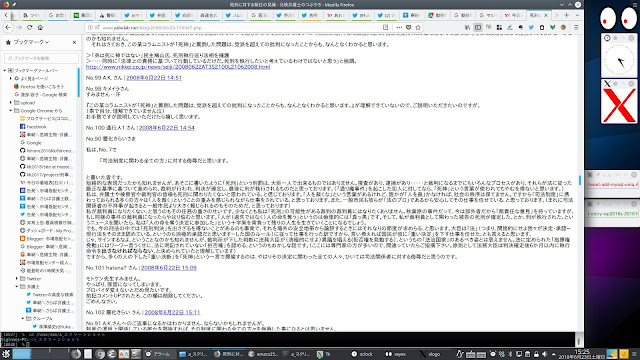The width and height of the screenshot is (640, 360).
Task: Select the first Google tab
Action: (x=57, y=15)
